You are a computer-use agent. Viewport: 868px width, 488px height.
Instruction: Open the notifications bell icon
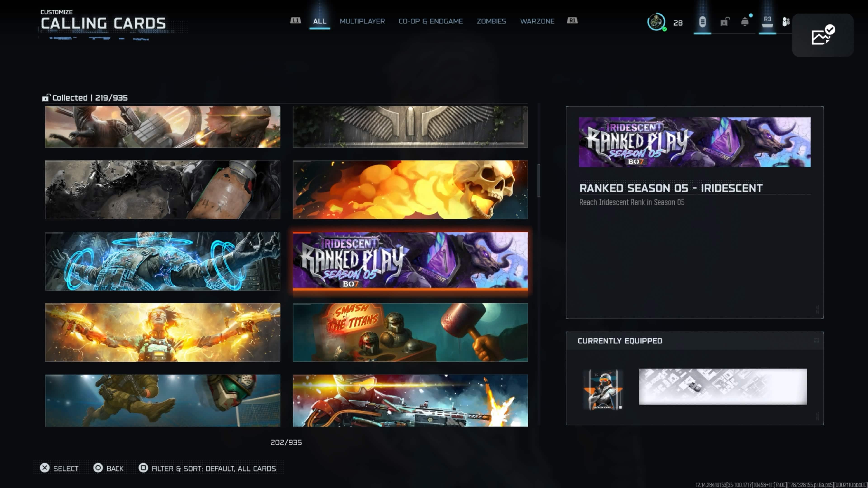pos(745,22)
